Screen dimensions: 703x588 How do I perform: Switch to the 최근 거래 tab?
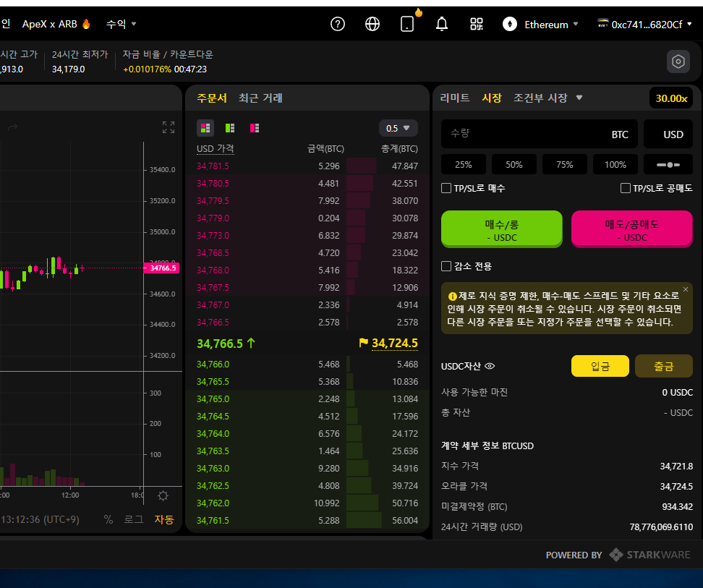click(x=260, y=98)
